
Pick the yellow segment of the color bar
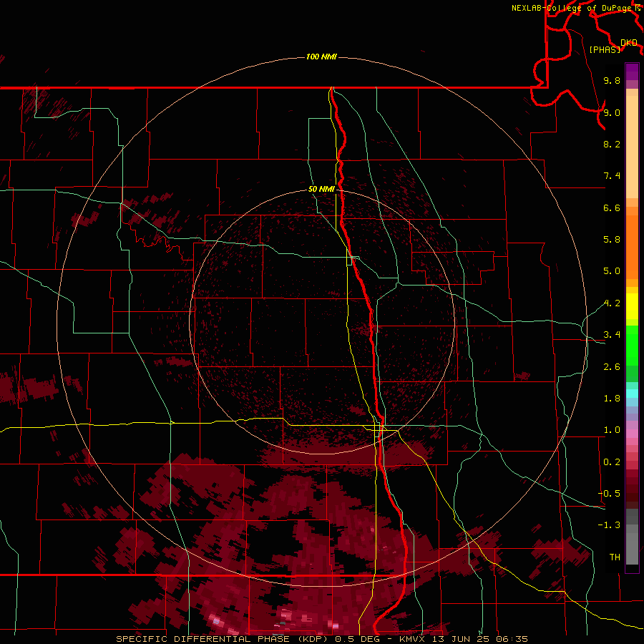[632, 306]
